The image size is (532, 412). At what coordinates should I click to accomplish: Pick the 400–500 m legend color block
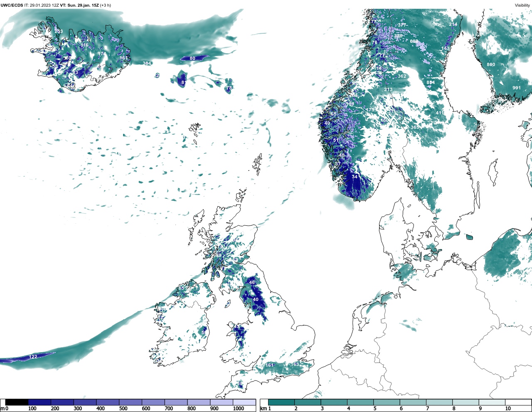108,402
